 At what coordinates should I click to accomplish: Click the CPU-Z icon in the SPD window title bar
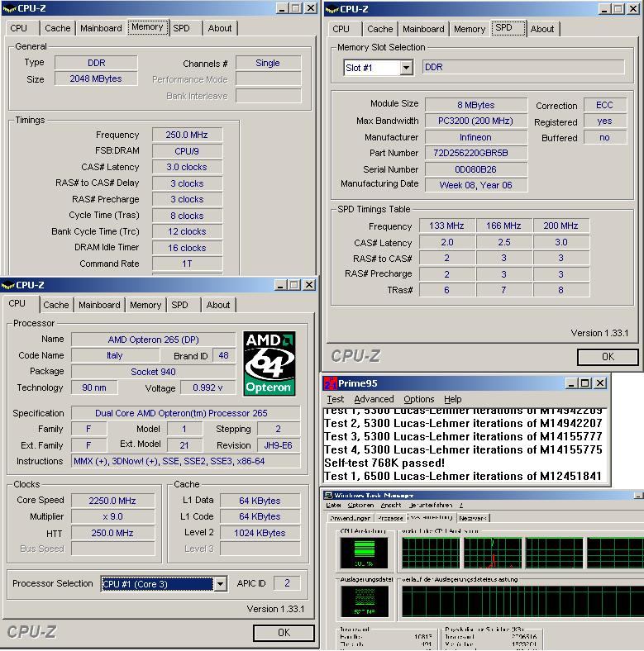click(332, 9)
